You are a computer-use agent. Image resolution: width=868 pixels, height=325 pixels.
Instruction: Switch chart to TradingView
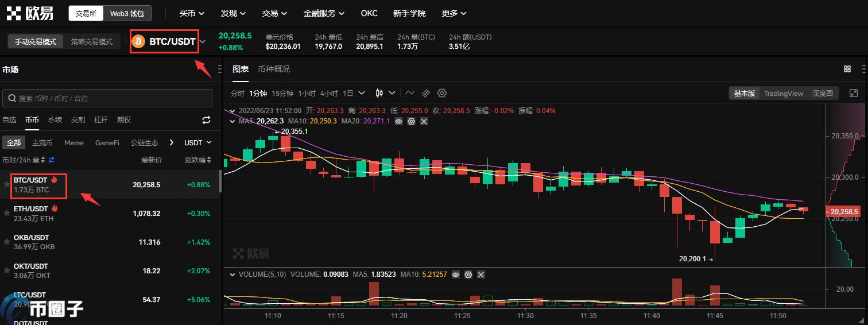783,93
